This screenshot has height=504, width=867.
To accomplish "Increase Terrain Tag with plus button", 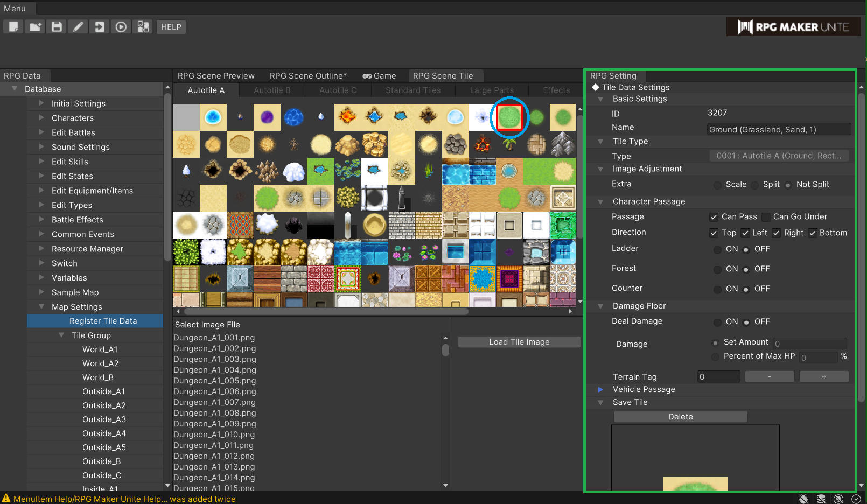I will tap(824, 376).
